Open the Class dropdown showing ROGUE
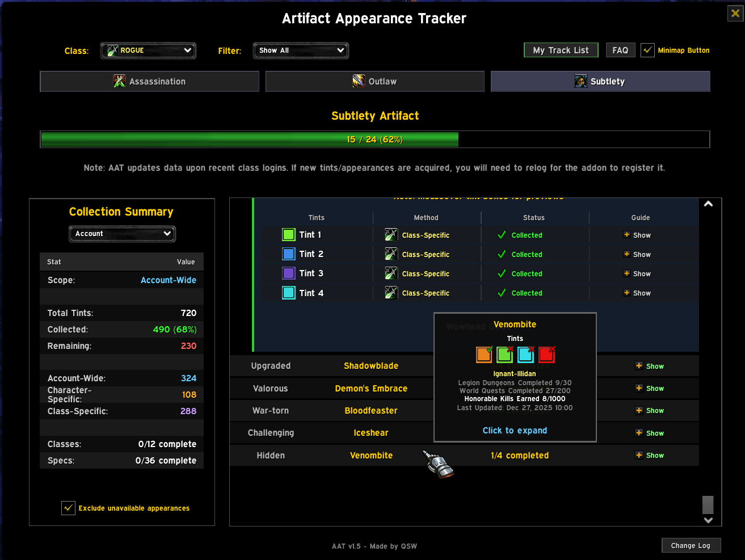This screenshot has height=560, width=745. click(148, 50)
